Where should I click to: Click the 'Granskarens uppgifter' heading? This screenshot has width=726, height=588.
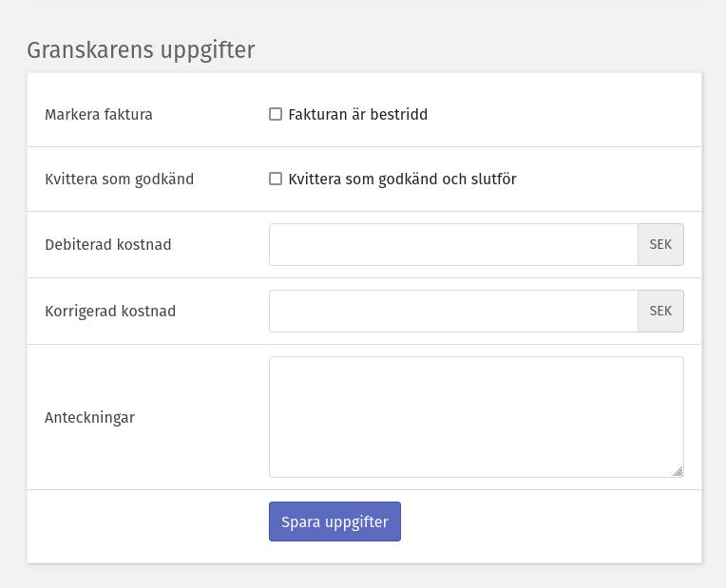(141, 50)
